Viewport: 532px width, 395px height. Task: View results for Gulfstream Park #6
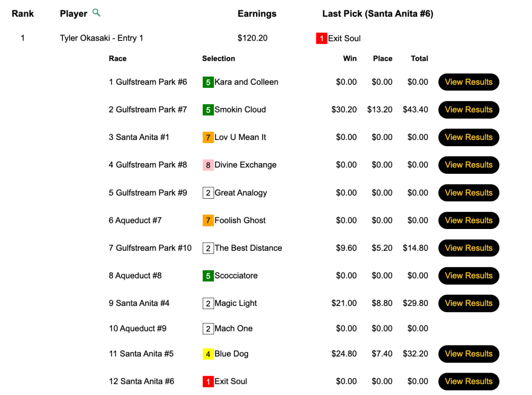coord(468,82)
